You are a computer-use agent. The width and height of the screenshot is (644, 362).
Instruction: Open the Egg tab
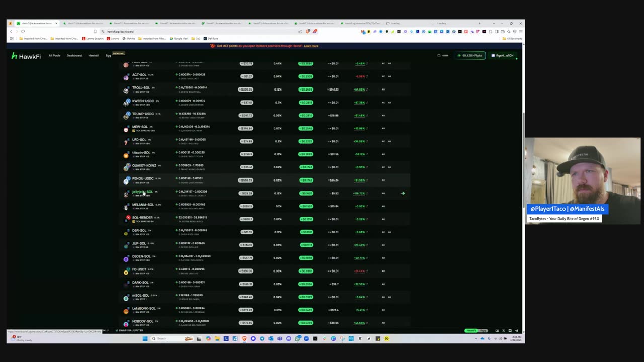point(108,55)
